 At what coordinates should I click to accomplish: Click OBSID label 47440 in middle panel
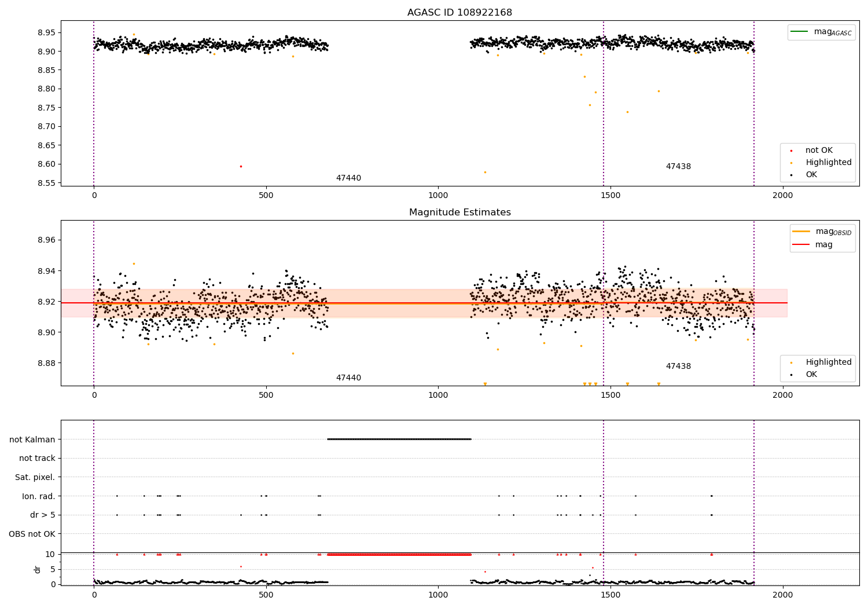[x=348, y=378]
